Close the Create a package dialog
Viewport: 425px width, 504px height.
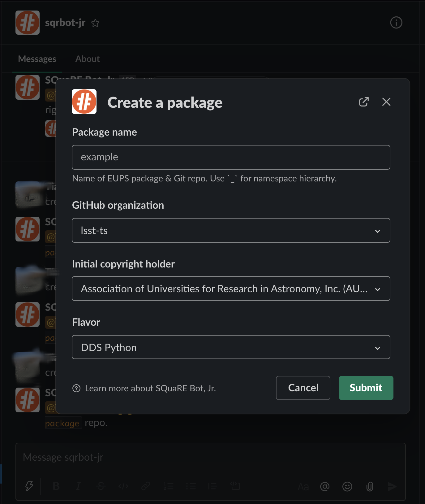(x=386, y=102)
